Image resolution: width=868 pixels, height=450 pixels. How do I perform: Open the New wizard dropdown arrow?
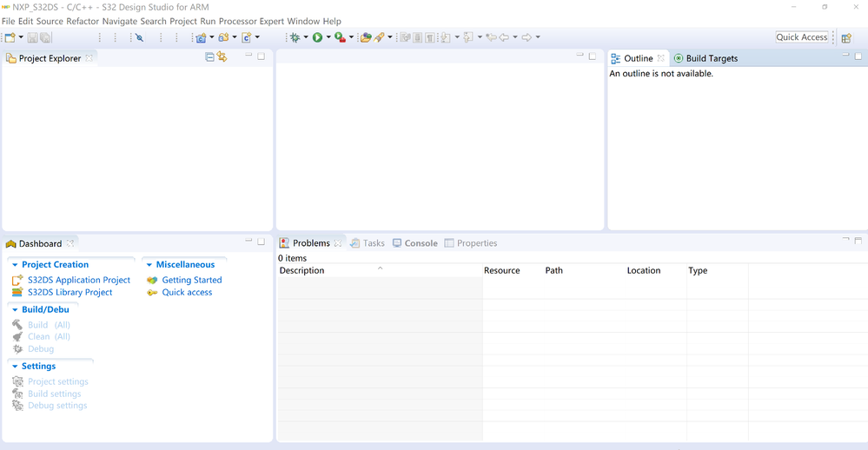tap(21, 37)
